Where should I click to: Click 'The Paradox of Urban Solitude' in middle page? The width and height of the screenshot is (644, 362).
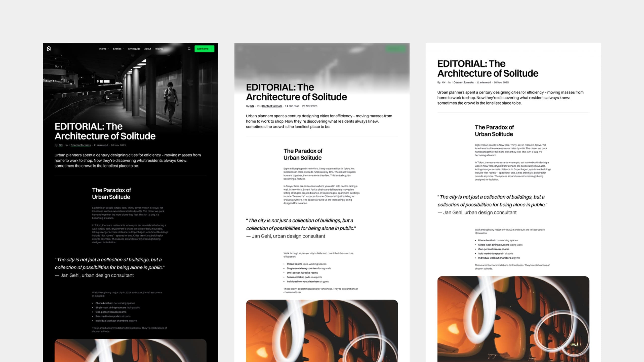303,154
